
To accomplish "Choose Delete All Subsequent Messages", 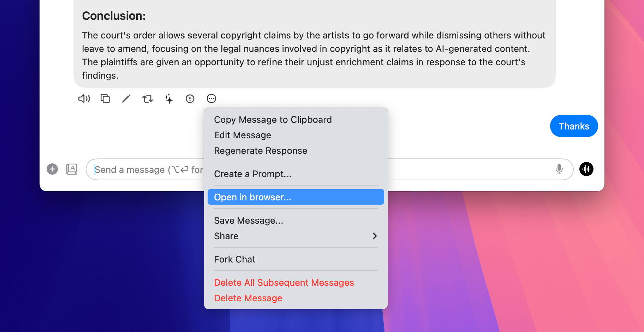I will tap(296, 283).
